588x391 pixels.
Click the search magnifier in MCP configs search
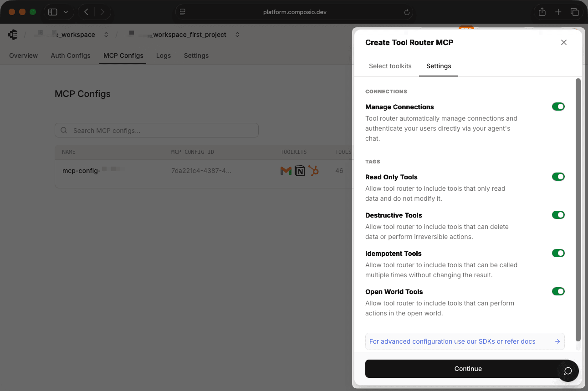tap(64, 130)
